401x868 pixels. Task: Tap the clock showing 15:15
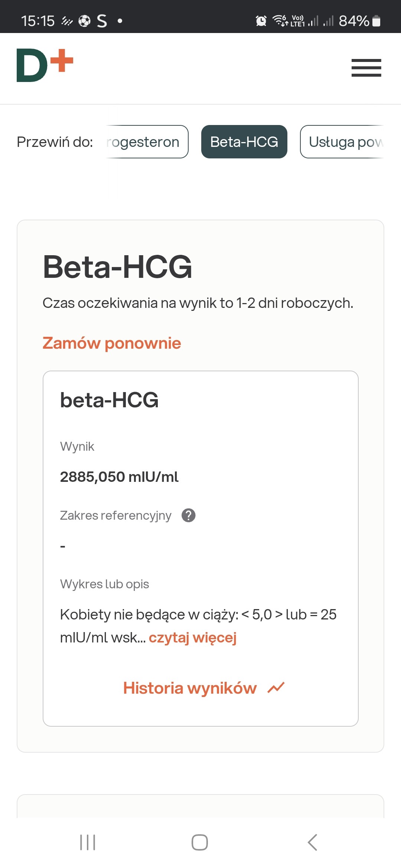click(x=38, y=21)
